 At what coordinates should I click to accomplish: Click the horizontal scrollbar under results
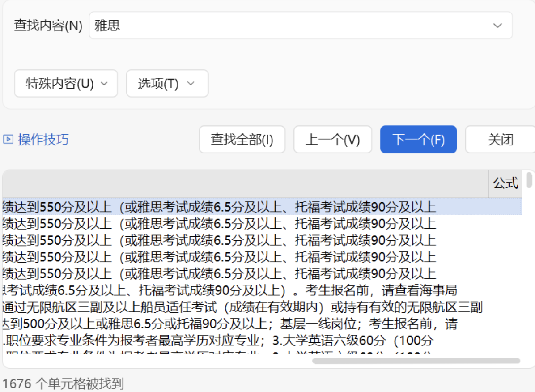416,361
